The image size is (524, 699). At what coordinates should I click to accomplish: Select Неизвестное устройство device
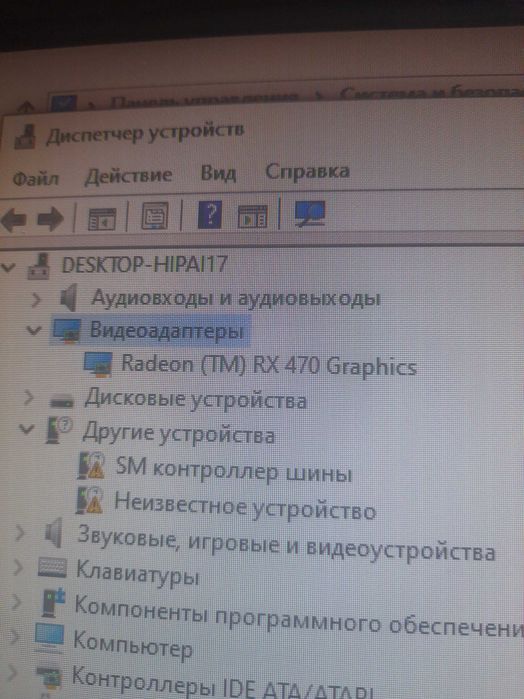tap(245, 506)
